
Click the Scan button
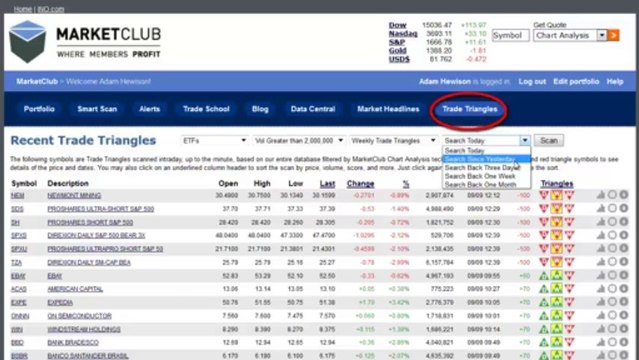549,140
